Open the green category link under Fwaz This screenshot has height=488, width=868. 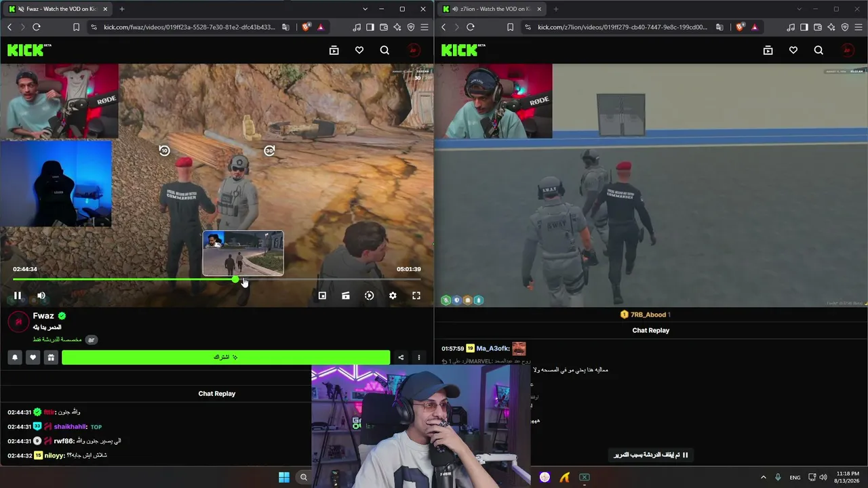pos(57,340)
